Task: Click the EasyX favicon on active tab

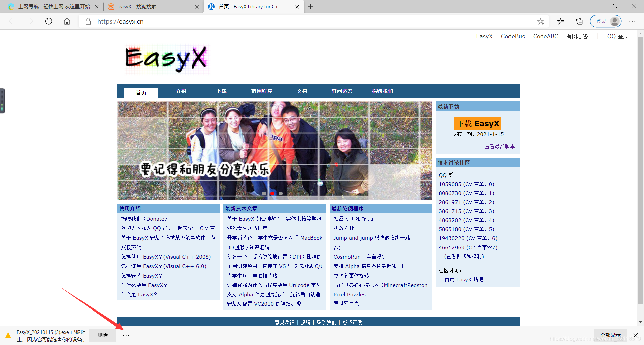Action: click(x=211, y=6)
